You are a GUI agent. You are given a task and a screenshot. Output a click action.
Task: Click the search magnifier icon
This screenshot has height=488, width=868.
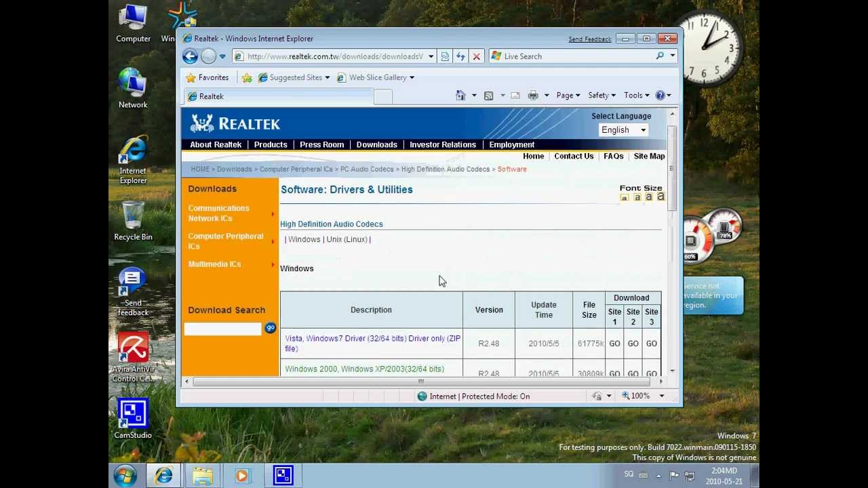(x=660, y=56)
